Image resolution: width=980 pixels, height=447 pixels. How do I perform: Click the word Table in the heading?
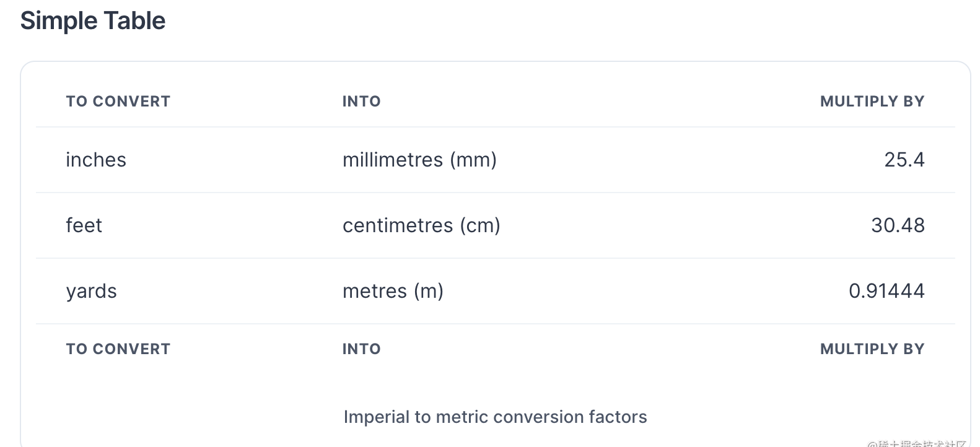134,21
